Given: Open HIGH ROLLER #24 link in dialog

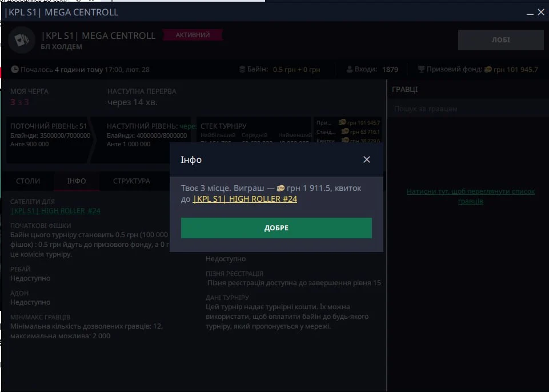Looking at the screenshot, I should click(245, 199).
